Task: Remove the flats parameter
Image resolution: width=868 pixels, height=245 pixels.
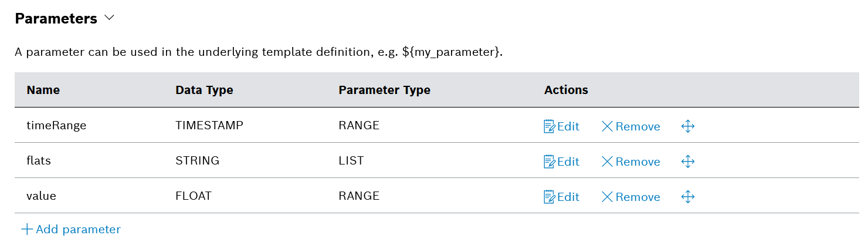Action: [630, 162]
